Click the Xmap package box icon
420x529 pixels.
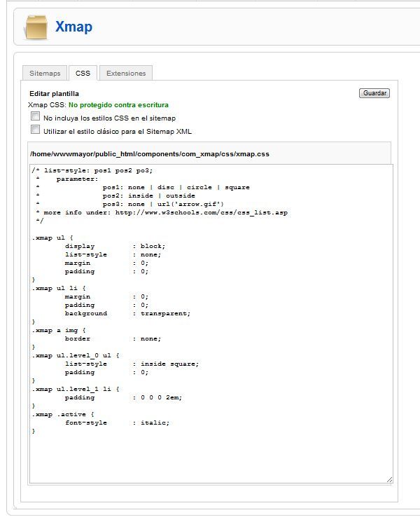[36, 27]
